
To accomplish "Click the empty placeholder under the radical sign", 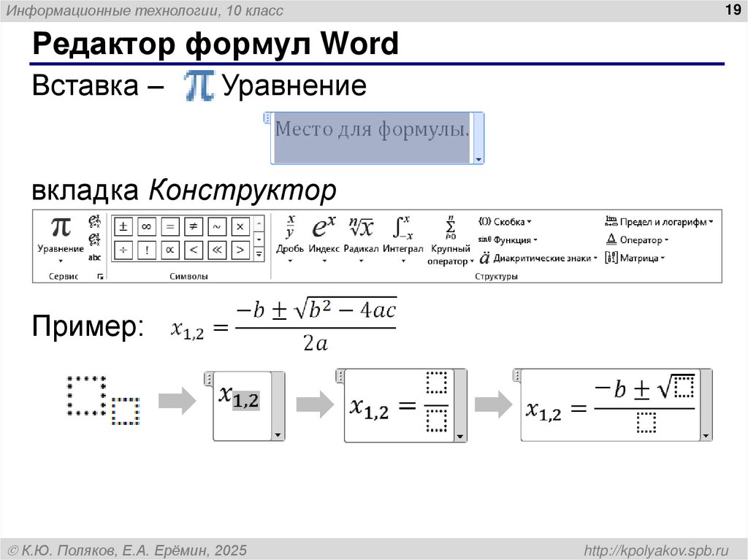I will tap(684, 387).
